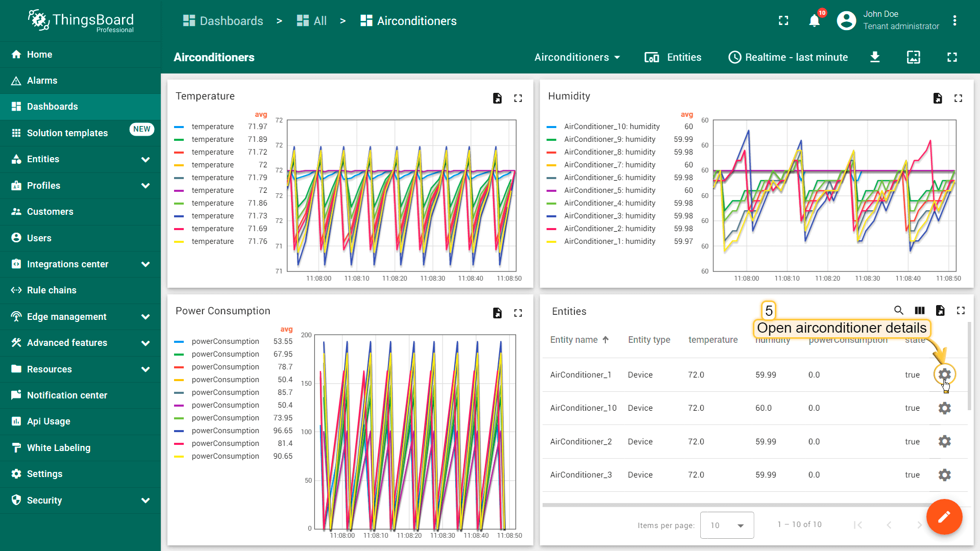Open Rule chains in sidebar
The height and width of the screenshot is (551, 980).
coord(52,290)
